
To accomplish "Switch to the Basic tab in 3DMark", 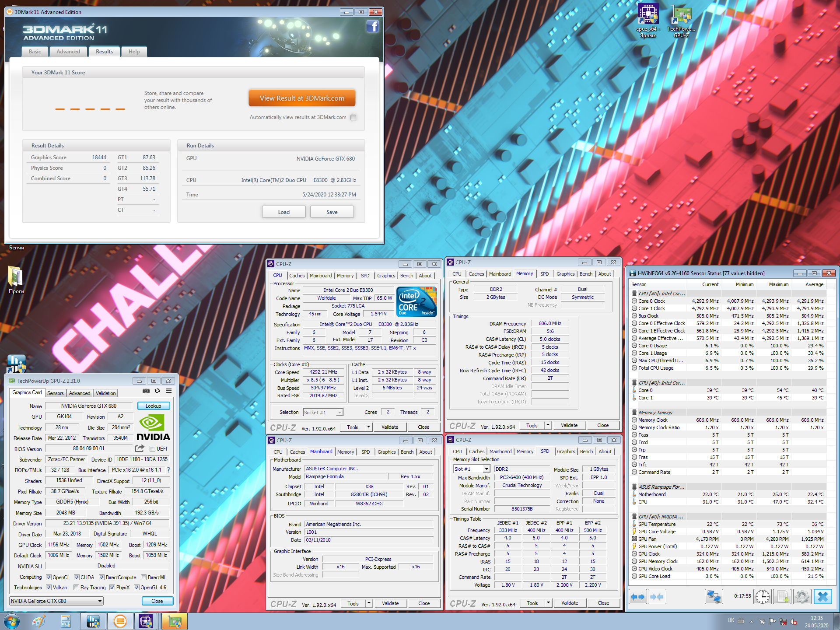I will [35, 52].
